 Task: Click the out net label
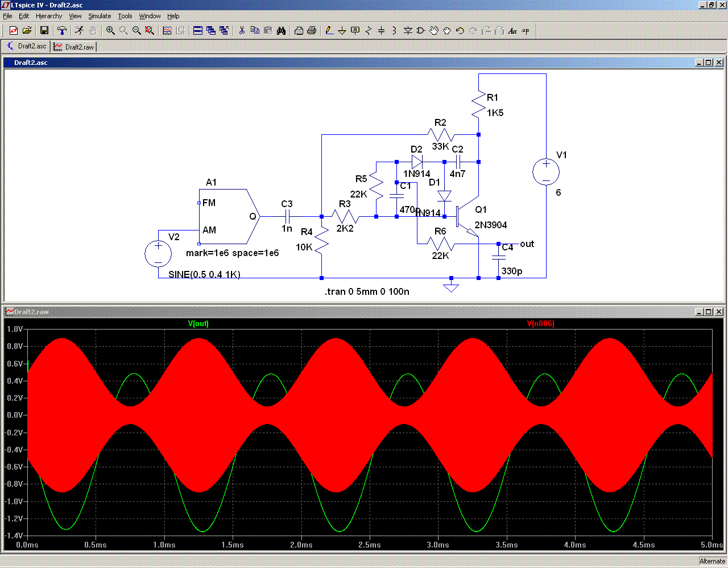[527, 244]
